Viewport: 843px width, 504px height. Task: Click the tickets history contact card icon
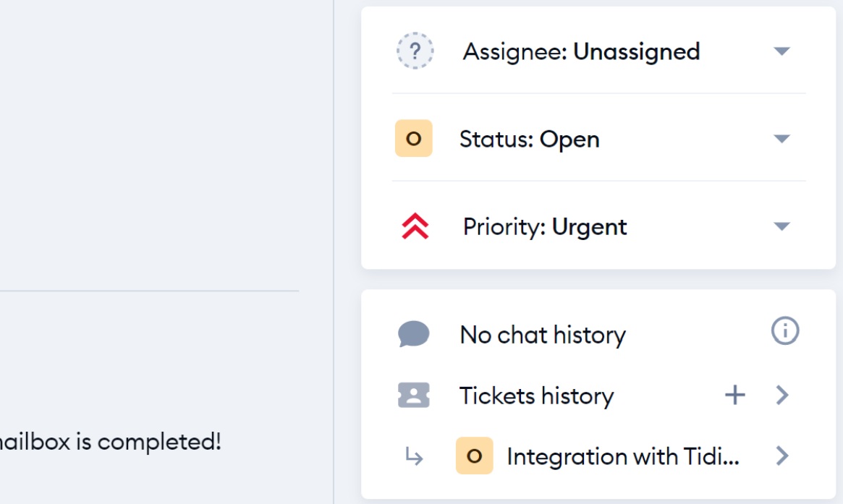click(x=414, y=396)
